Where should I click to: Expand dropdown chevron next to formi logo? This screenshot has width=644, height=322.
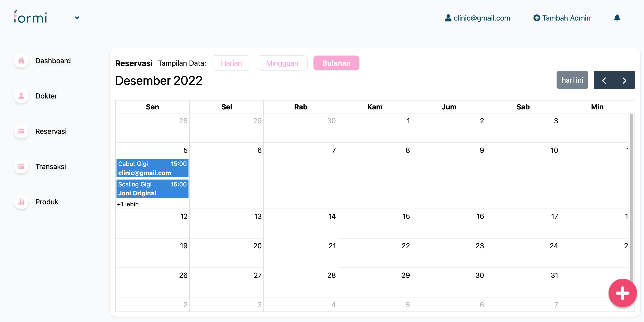(77, 18)
